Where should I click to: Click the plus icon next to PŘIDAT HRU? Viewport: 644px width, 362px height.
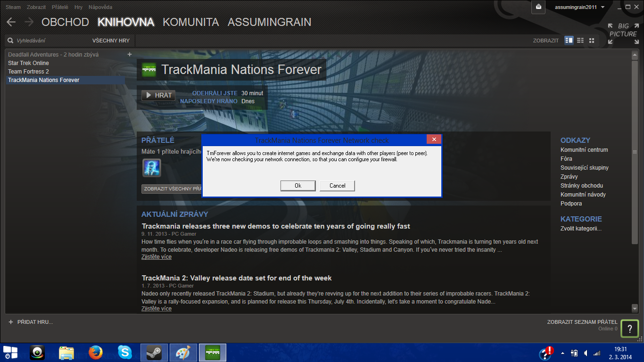point(11,322)
